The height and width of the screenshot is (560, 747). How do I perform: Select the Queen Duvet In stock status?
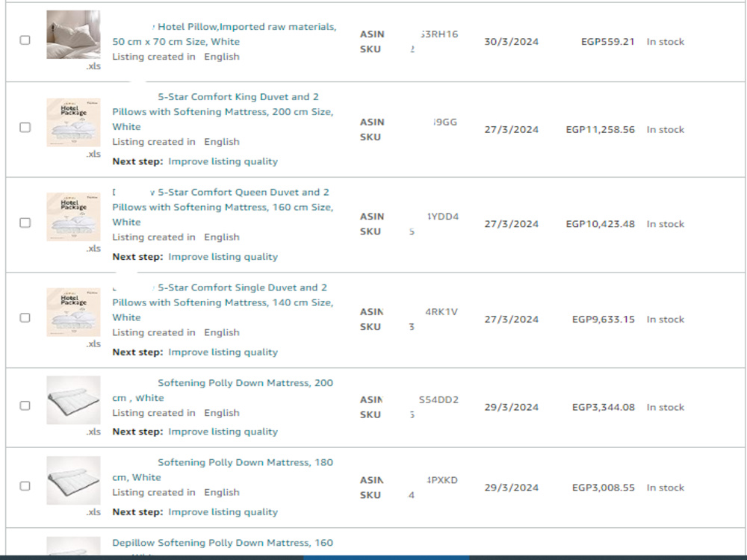coord(666,224)
